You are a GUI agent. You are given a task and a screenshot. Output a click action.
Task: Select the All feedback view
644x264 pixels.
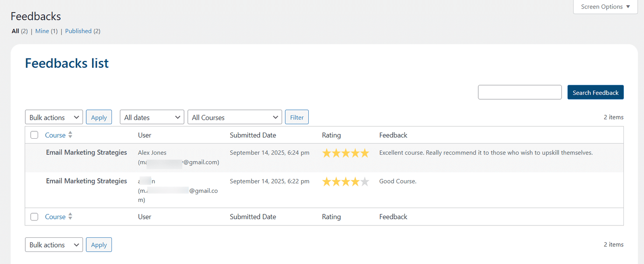click(15, 31)
